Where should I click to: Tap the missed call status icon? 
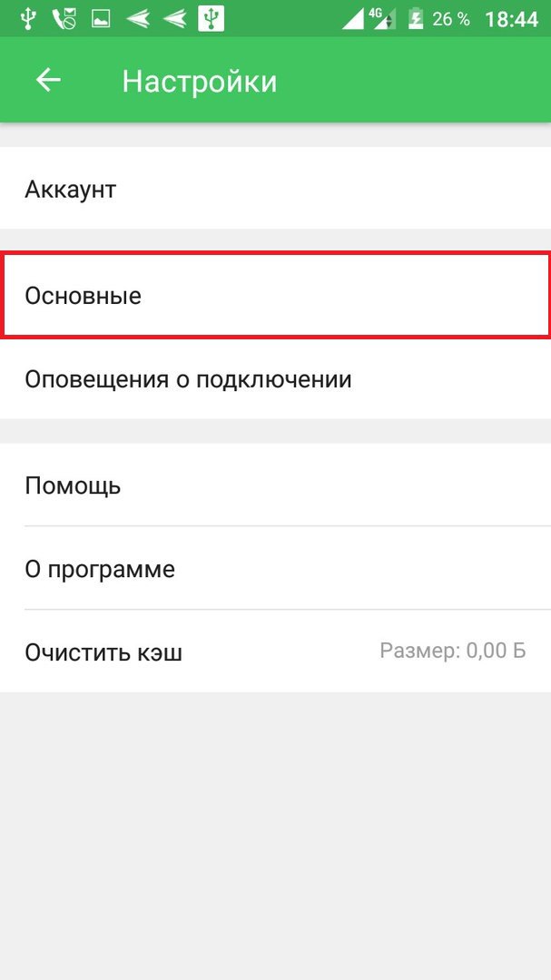click(64, 18)
